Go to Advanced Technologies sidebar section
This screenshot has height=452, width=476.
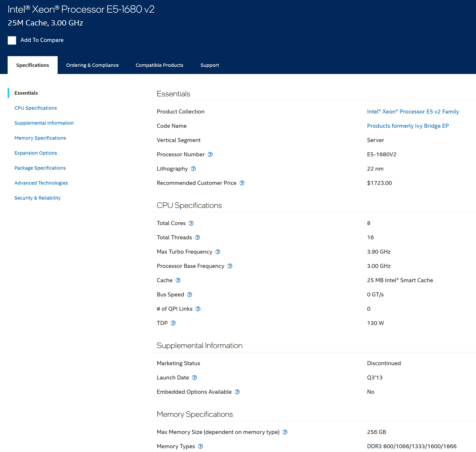coord(41,183)
